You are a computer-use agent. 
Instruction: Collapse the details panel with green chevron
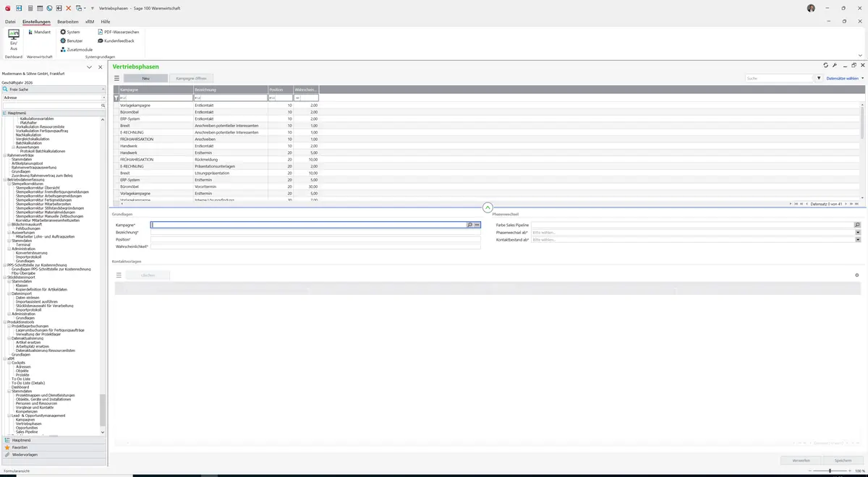[x=488, y=207]
